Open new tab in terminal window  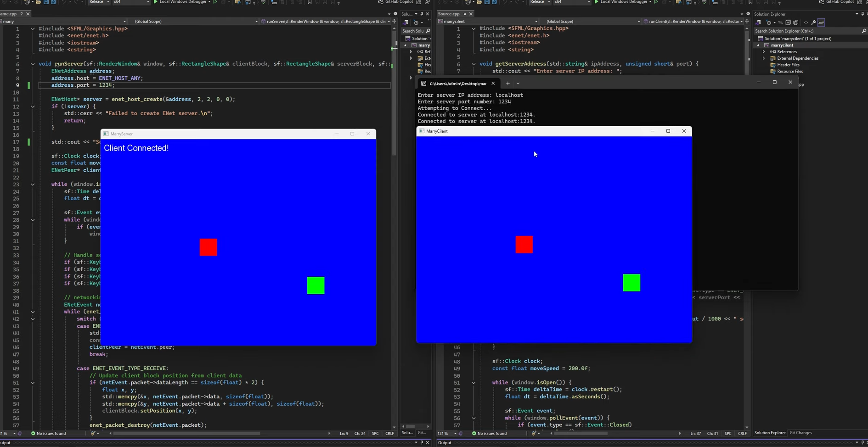tap(507, 84)
